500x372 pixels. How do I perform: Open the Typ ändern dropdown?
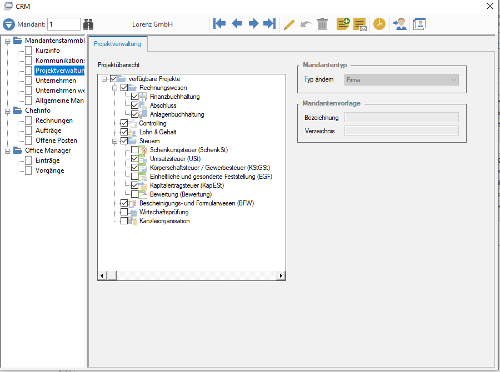pyautogui.click(x=401, y=80)
